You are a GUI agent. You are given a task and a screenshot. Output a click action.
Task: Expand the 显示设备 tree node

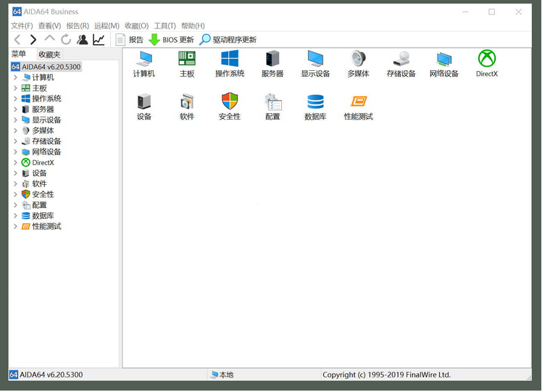[15, 120]
